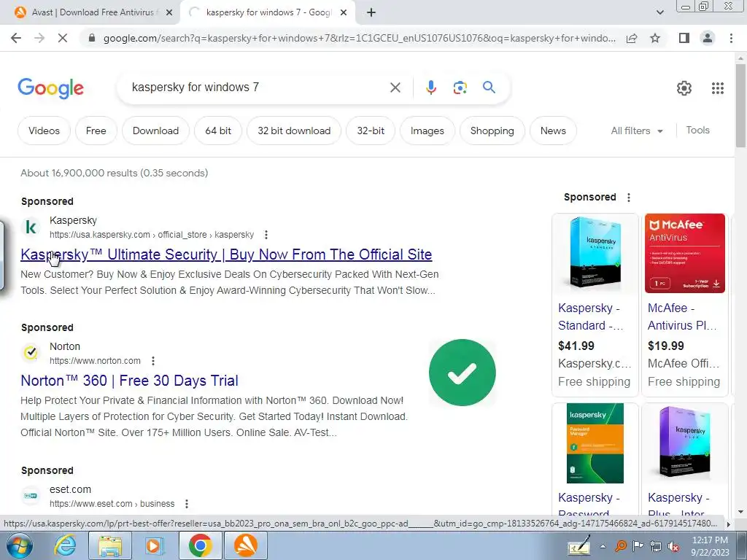Close the Avast download tab
Screen dimensions: 747x560
[x=169, y=12]
